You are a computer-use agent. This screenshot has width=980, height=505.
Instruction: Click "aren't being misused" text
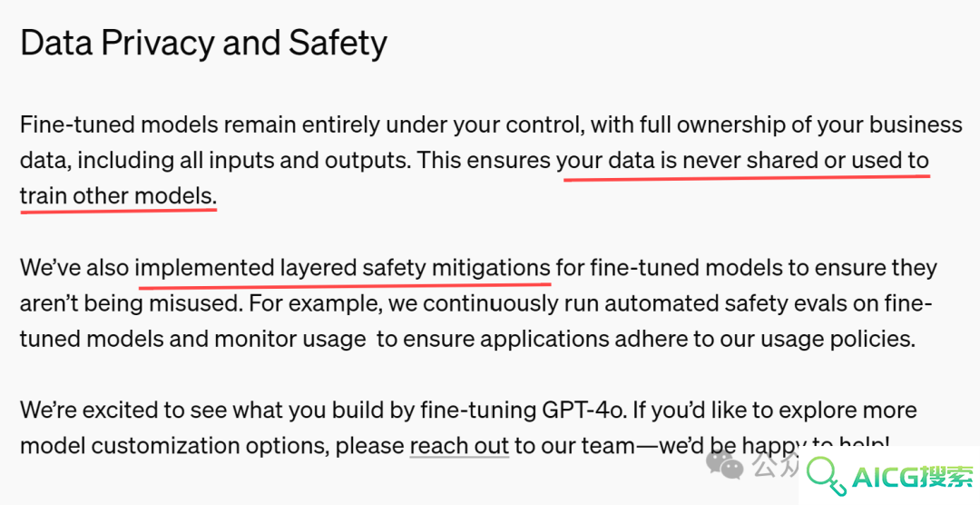tap(130, 303)
